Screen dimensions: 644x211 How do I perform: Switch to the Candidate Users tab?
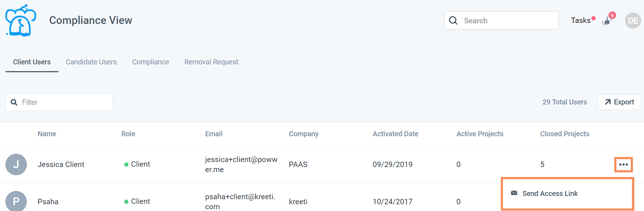coord(91,62)
